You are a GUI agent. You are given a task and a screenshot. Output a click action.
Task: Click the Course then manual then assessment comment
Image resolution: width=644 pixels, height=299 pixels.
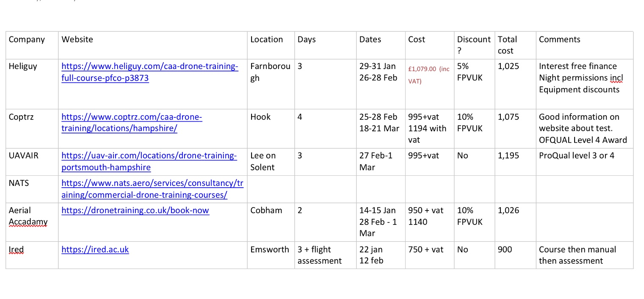click(x=577, y=255)
